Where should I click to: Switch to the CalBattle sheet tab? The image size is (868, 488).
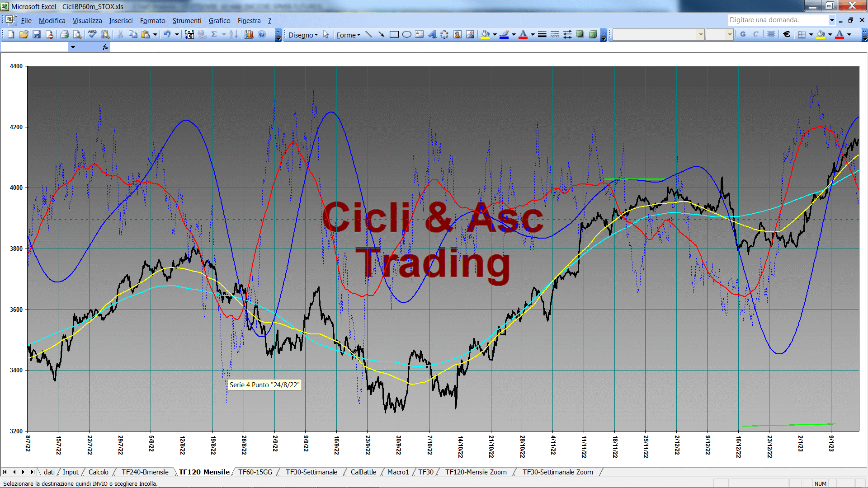(x=363, y=472)
